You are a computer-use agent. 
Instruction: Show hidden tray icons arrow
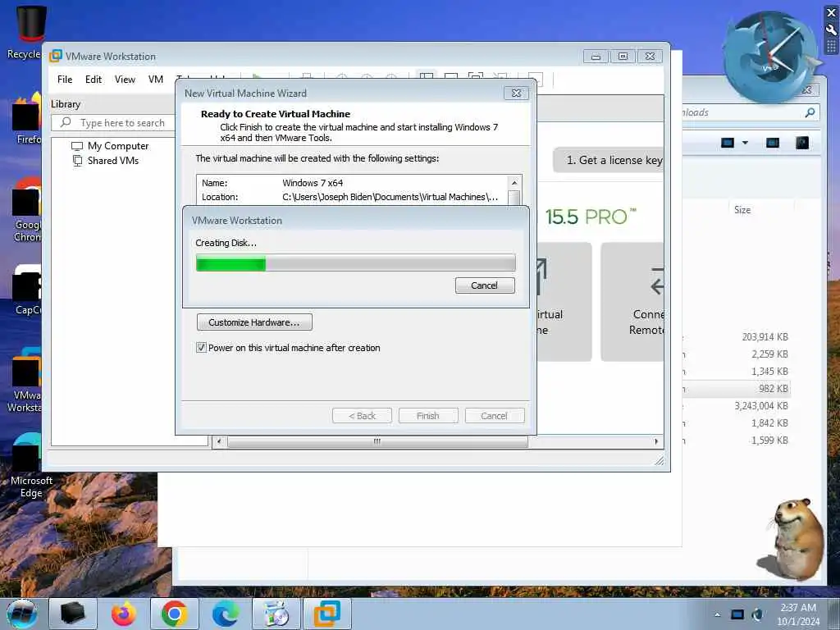point(717,614)
